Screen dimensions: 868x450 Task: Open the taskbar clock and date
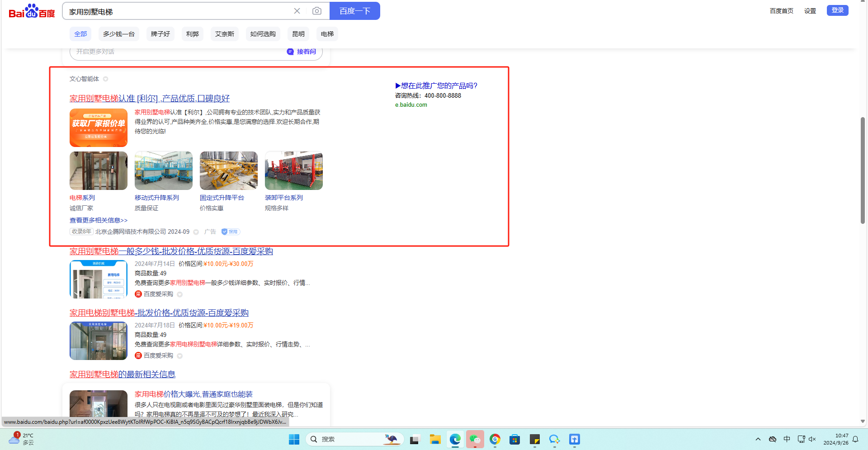835,439
